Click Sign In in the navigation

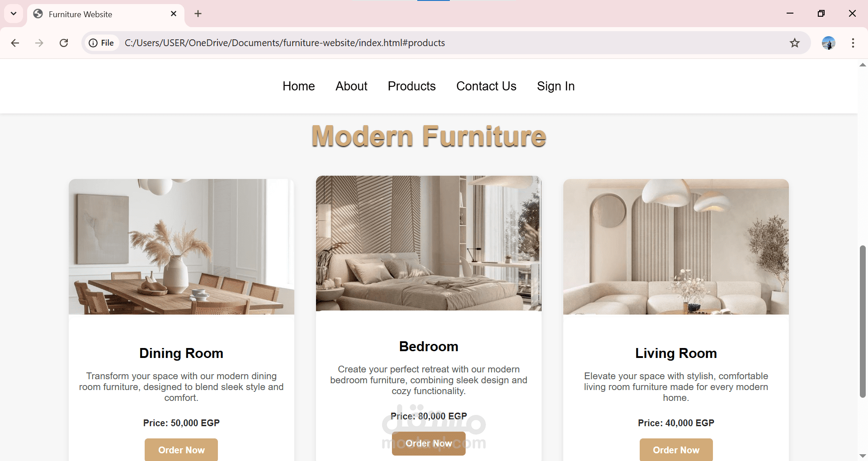[556, 86]
